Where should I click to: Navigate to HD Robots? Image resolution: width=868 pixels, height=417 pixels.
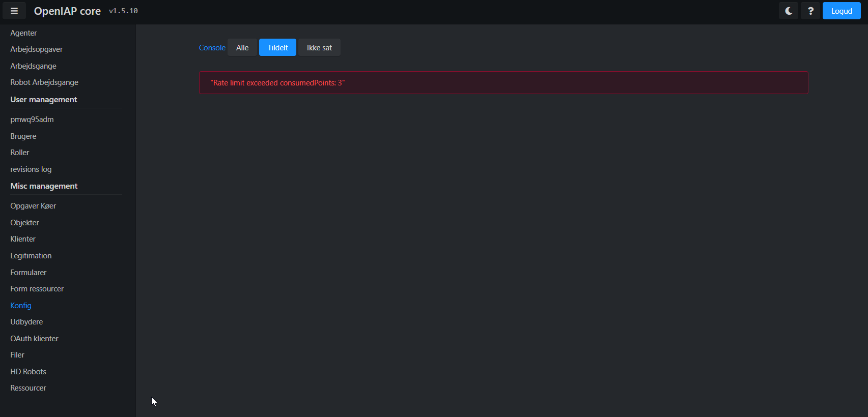click(28, 372)
